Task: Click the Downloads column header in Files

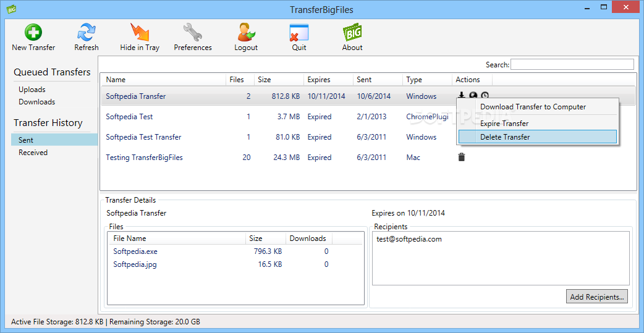Action: [308, 238]
